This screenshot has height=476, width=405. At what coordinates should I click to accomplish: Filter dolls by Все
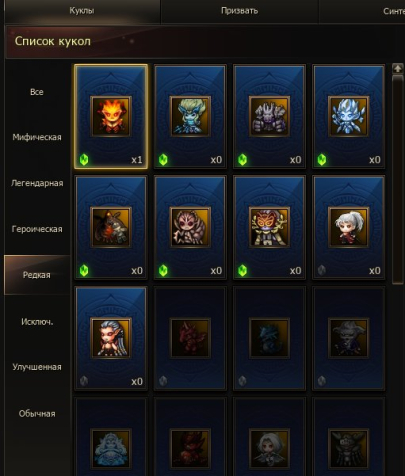(37, 92)
